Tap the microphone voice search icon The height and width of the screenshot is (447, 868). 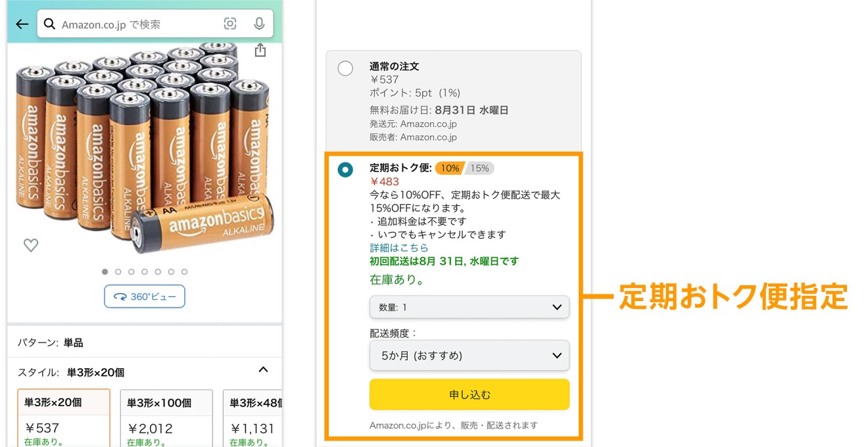click(x=259, y=24)
